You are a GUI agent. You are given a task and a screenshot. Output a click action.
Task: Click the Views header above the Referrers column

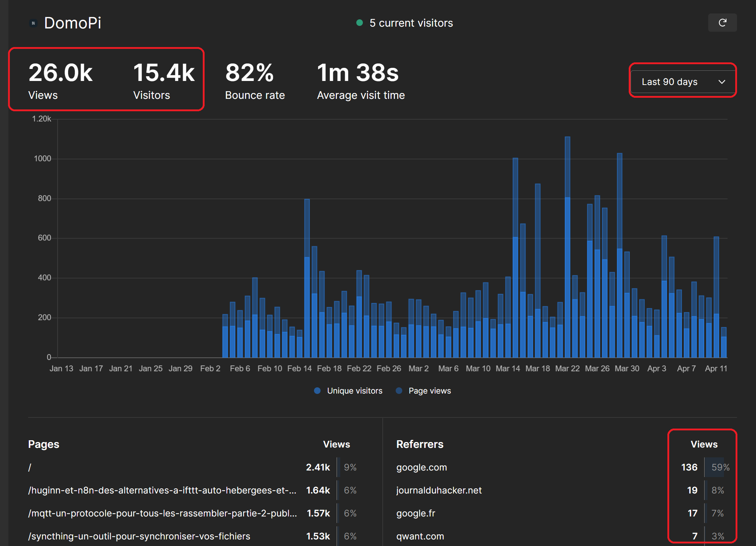coord(704,444)
